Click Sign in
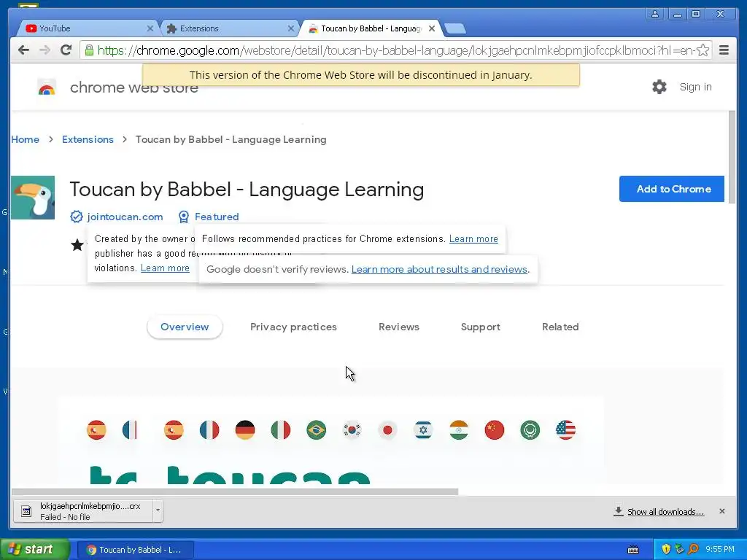747x560 pixels. pos(695,87)
